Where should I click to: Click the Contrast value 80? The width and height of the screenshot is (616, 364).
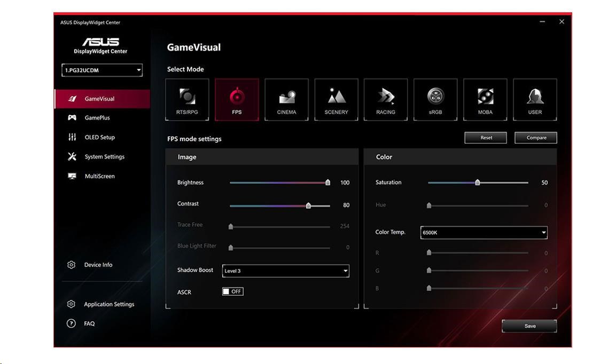point(346,205)
